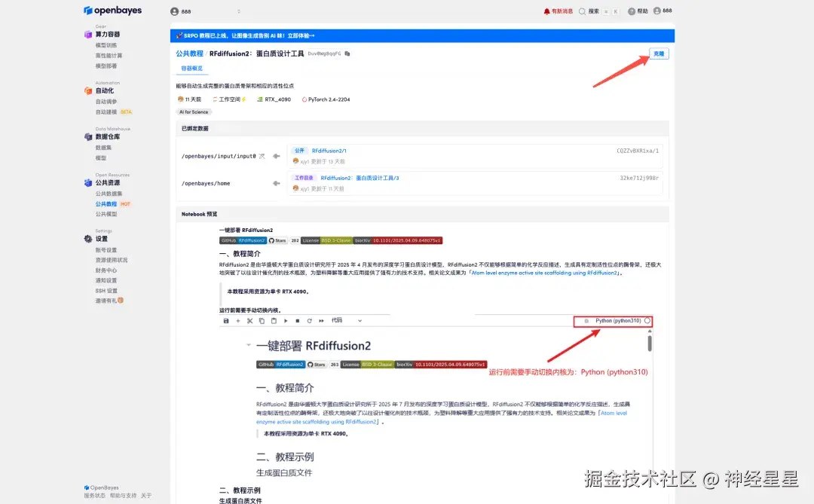Add a cell with the plus icon
The height and width of the screenshot is (504, 814).
click(x=237, y=321)
